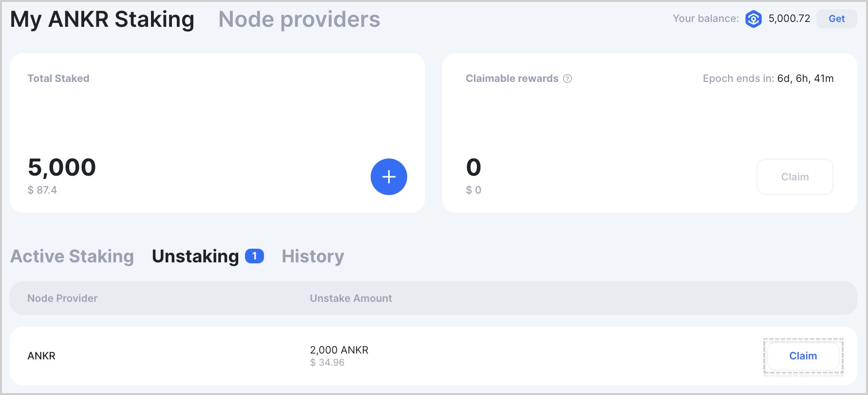Claim the 2,000 ANKR unstake
The image size is (868, 395).
coord(803,356)
